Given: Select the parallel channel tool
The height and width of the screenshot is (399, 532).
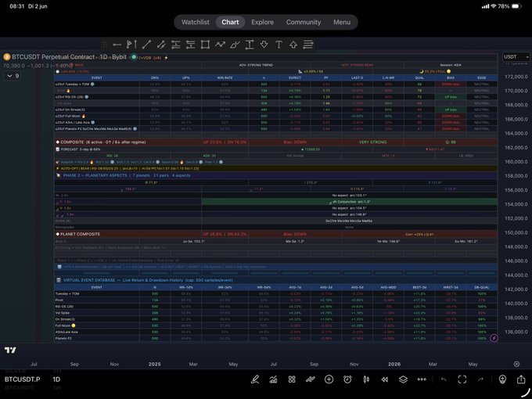Looking at the screenshot, I should (x=161, y=45).
